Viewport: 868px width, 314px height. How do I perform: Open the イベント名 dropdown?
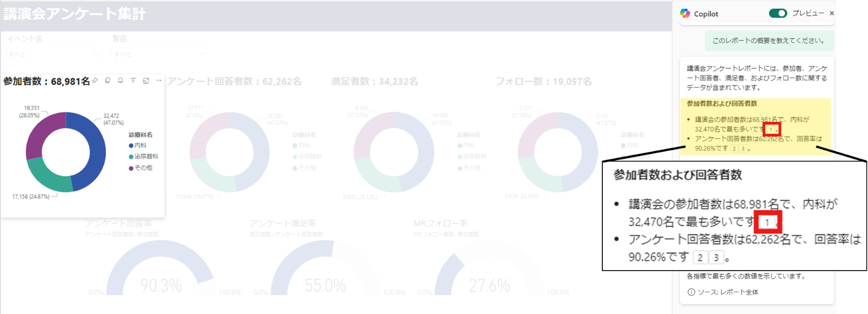click(54, 54)
